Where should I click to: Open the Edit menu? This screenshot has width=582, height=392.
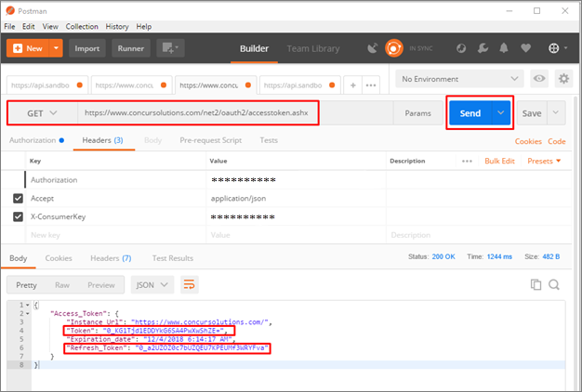(28, 26)
